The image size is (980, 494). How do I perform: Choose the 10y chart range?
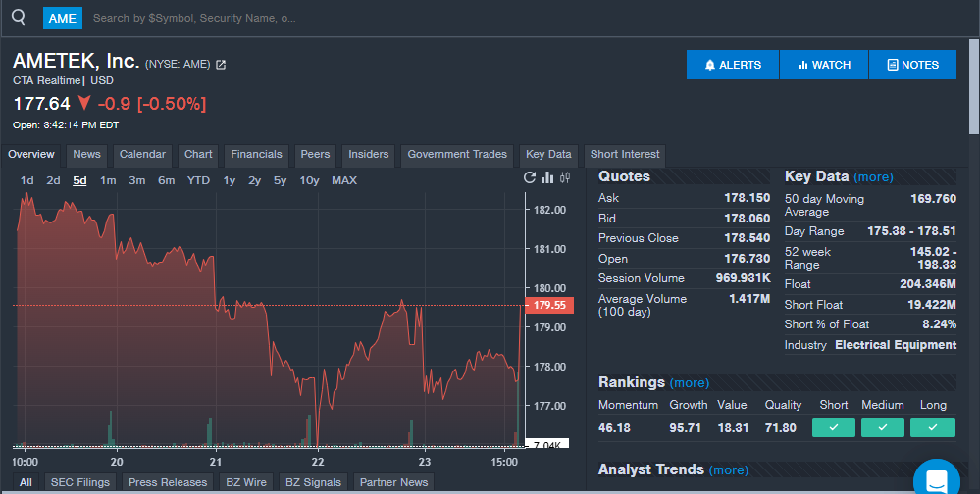[309, 180]
